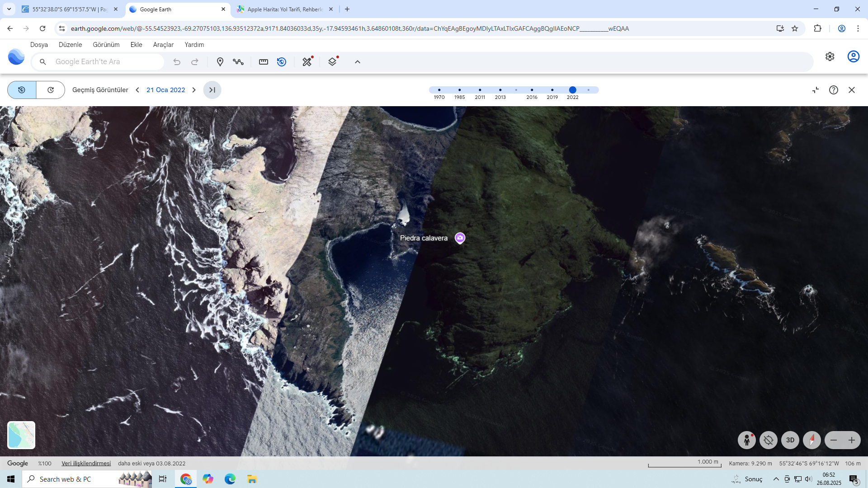Click the Google Earth search field
The image size is (868, 488).
(106, 62)
